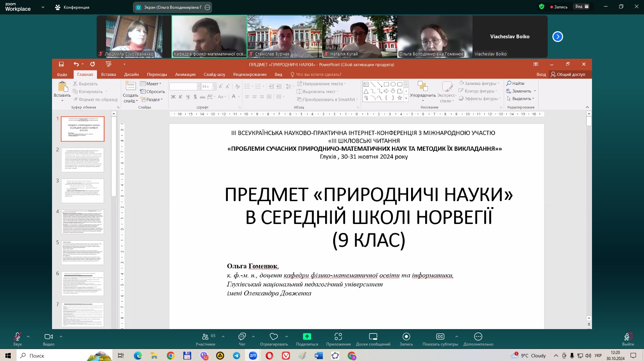Click the clear formatting icon
The height and width of the screenshot is (361, 644).
pyautogui.click(x=238, y=86)
